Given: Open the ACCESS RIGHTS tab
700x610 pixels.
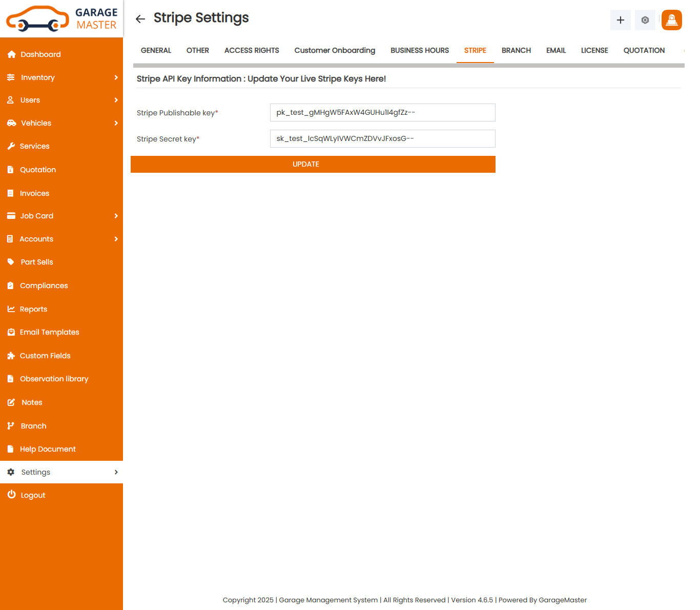Looking at the screenshot, I should click(252, 50).
